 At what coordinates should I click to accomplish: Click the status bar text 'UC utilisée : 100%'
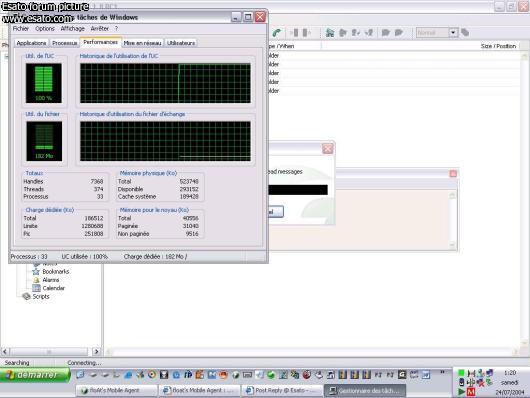tap(85, 257)
